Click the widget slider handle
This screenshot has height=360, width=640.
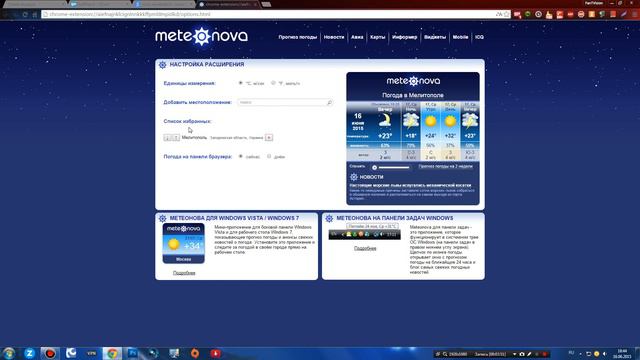click(x=374, y=167)
